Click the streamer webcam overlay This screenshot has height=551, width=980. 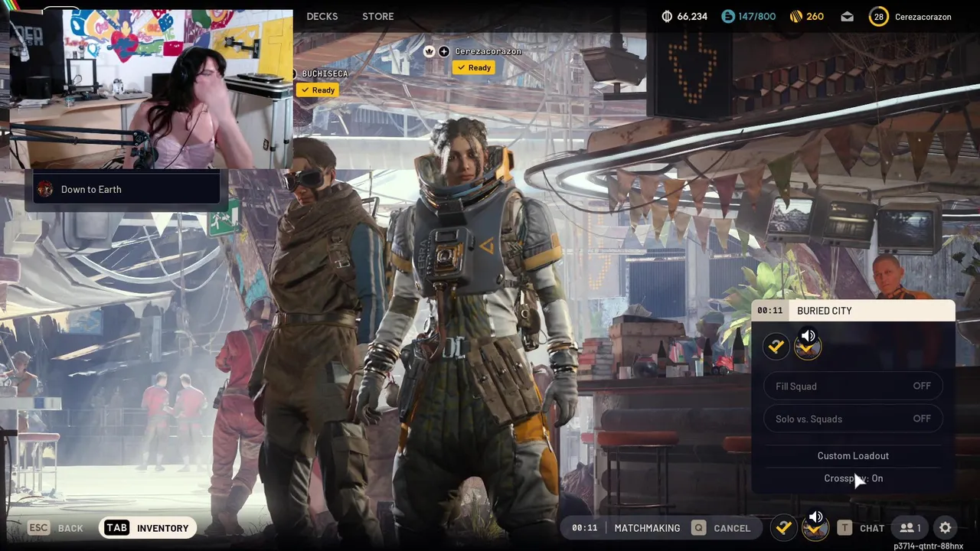150,88
